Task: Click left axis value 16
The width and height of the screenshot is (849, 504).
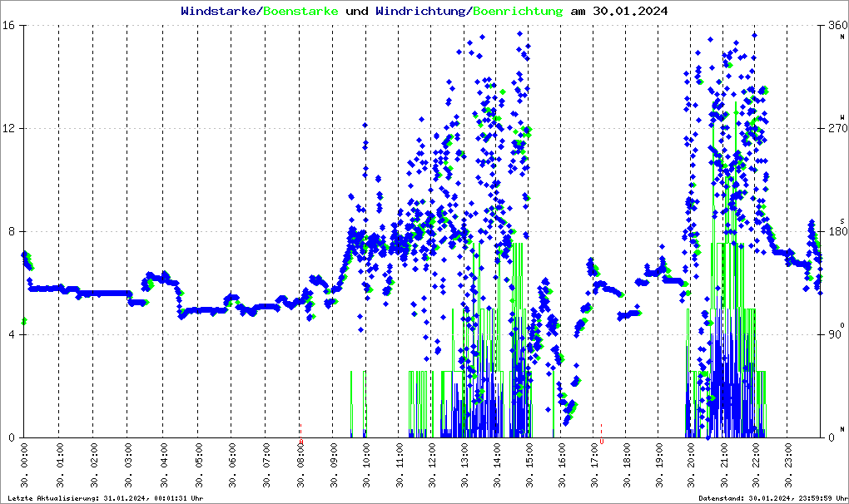Action: pyautogui.click(x=7, y=26)
